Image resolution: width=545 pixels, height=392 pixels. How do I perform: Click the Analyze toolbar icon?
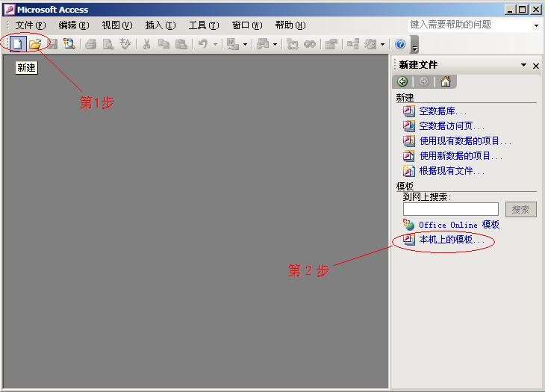click(x=263, y=44)
